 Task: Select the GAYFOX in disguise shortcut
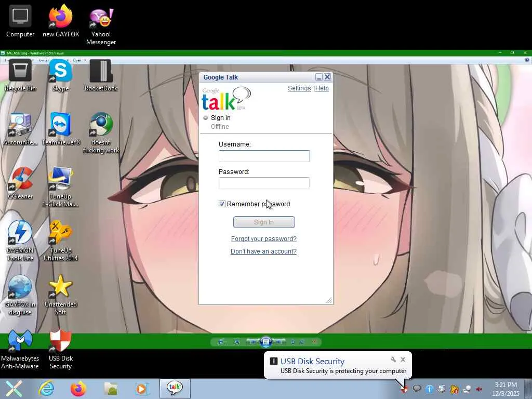[20, 295]
